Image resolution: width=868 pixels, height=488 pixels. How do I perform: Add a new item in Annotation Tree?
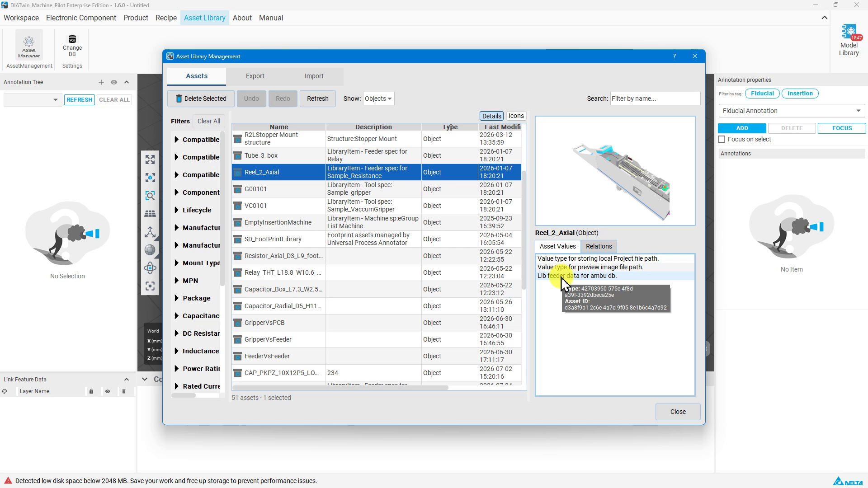pos(101,82)
